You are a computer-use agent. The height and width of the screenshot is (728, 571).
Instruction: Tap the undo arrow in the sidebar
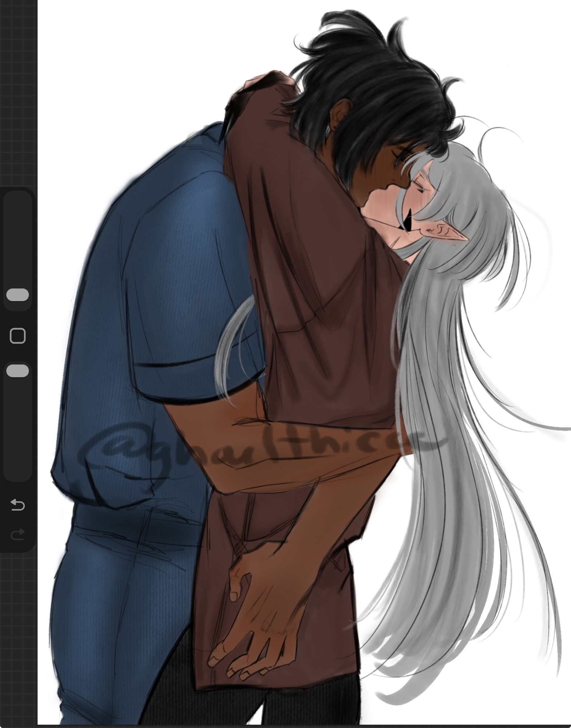click(17, 505)
